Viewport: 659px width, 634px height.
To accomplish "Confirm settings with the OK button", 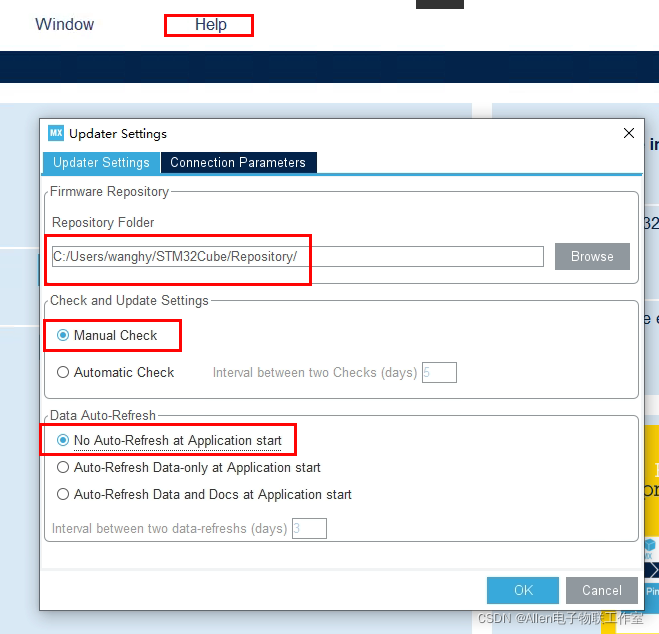I will point(523,590).
